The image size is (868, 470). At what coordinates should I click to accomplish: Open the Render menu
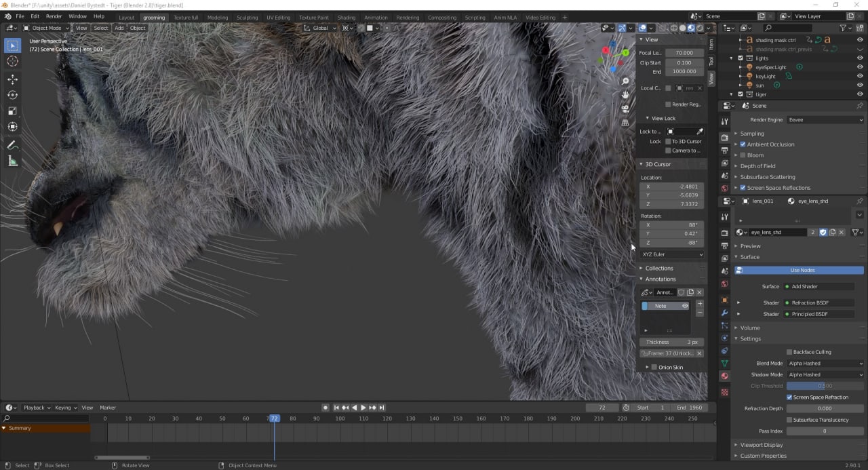[x=54, y=16]
